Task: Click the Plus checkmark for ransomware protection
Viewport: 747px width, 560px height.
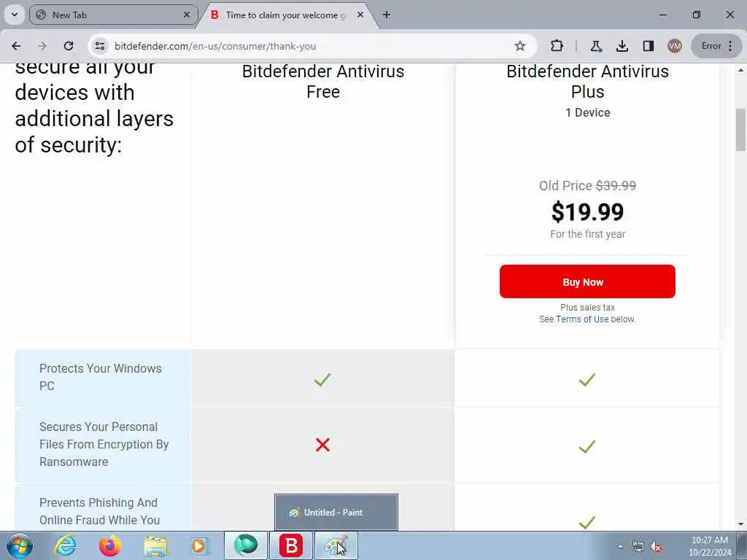Action: tap(587, 446)
